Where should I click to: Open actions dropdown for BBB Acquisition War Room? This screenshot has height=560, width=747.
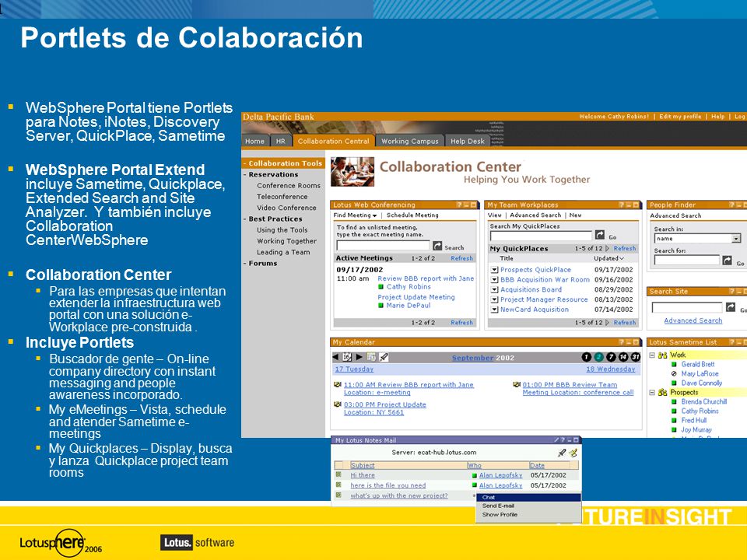point(494,280)
